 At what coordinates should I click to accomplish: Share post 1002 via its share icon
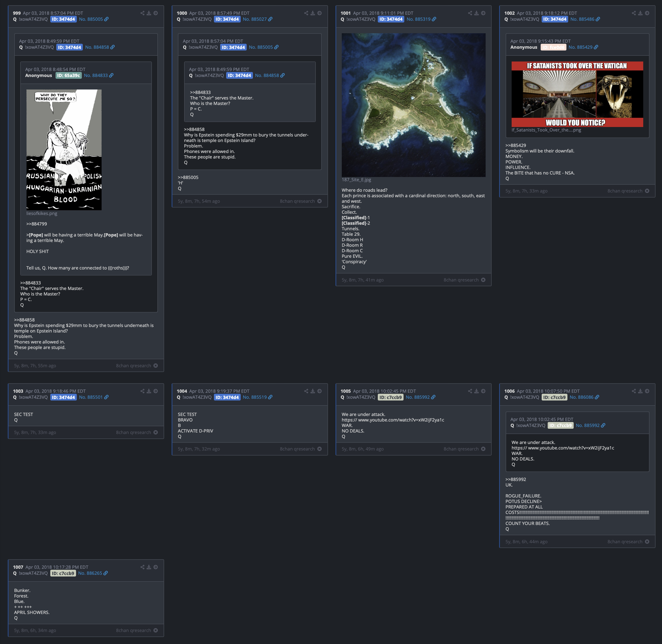coord(633,13)
